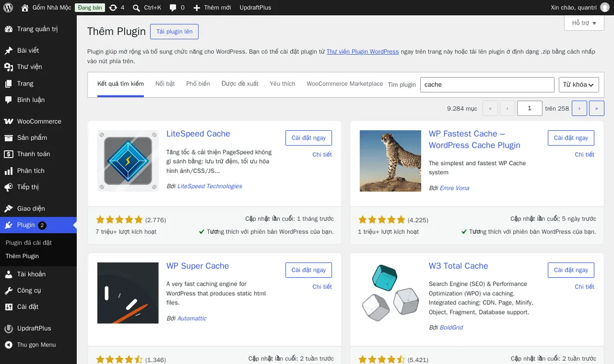Click the user avatar next to quantri
614x364 pixels.
coord(605,8)
